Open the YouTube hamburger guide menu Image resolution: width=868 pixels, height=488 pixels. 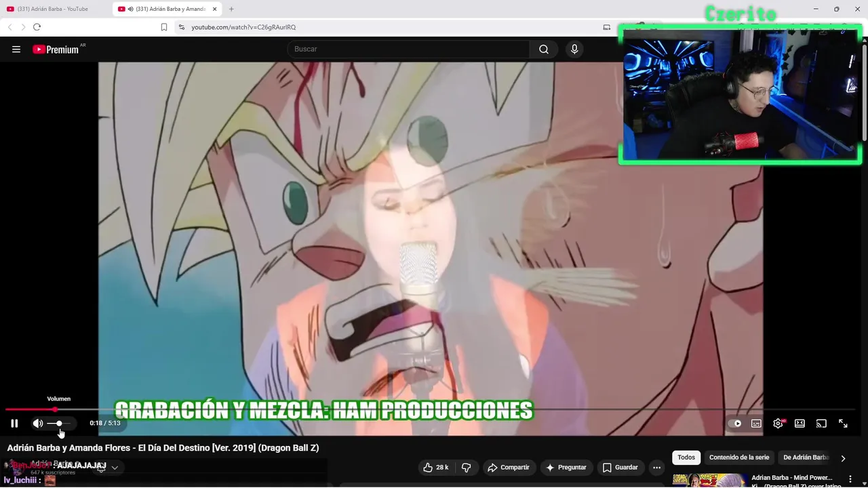[16, 49]
